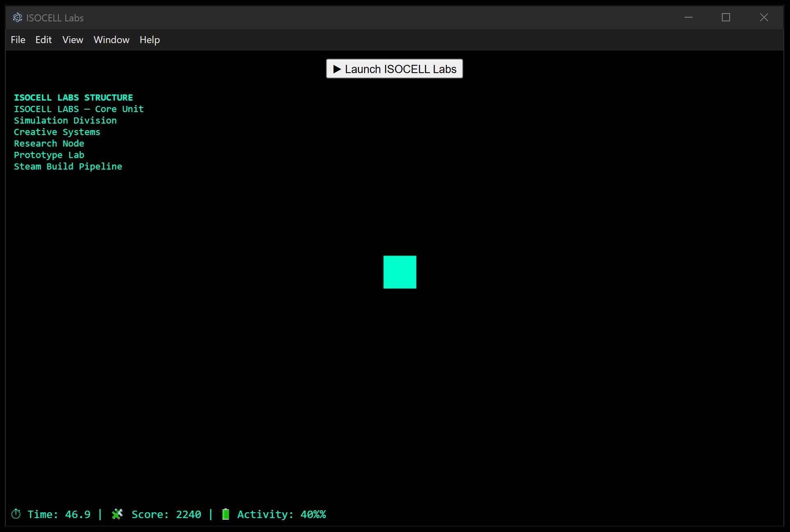Select ISOCELL LABS — Core Unit entry
The image size is (790, 532).
(79, 109)
